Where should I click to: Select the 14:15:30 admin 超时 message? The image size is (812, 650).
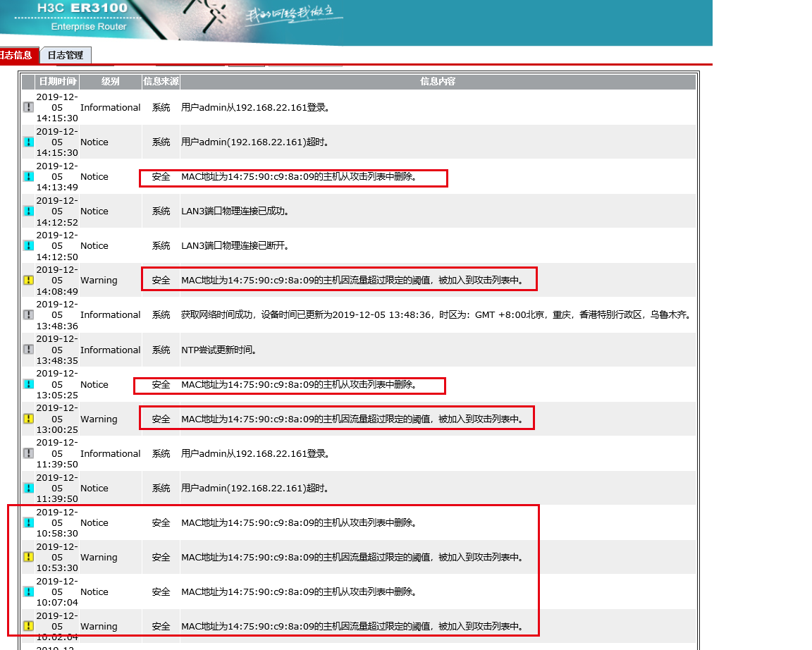click(254, 142)
